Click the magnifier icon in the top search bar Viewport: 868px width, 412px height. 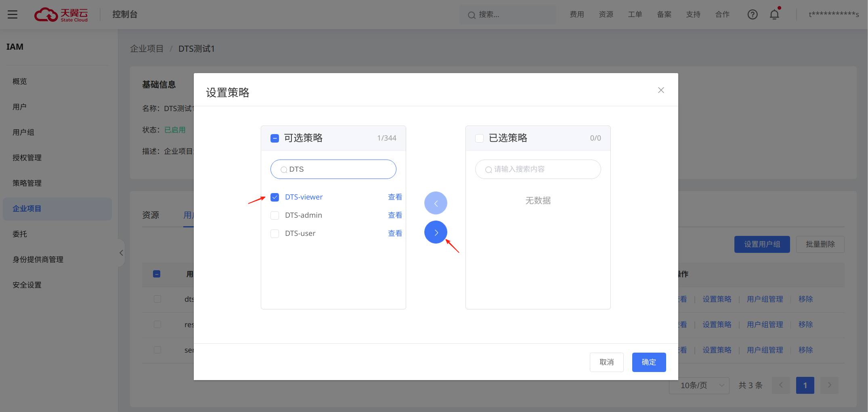(471, 15)
